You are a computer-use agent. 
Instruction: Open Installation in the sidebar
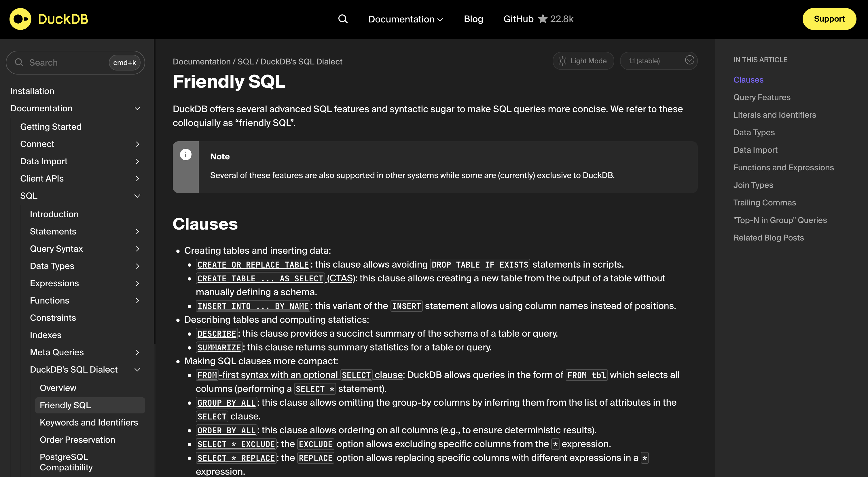(32, 91)
